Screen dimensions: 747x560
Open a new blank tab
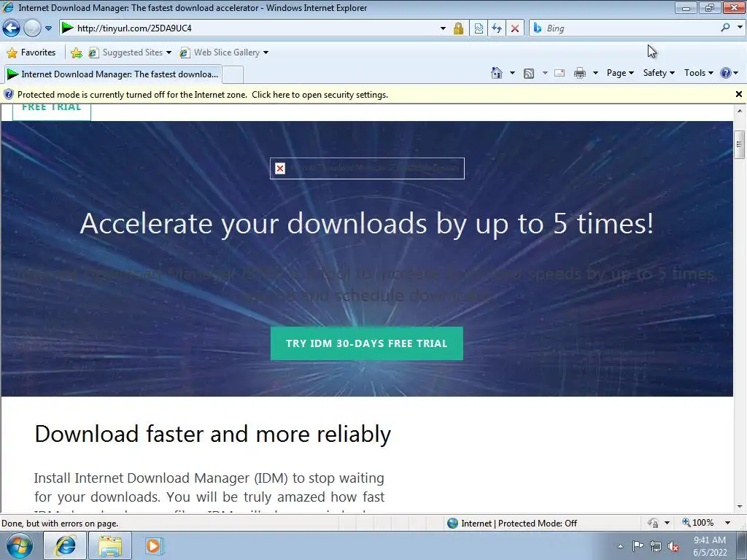[233, 75]
